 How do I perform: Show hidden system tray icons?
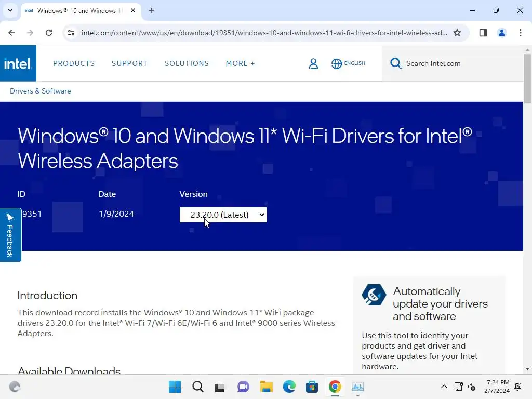click(444, 387)
